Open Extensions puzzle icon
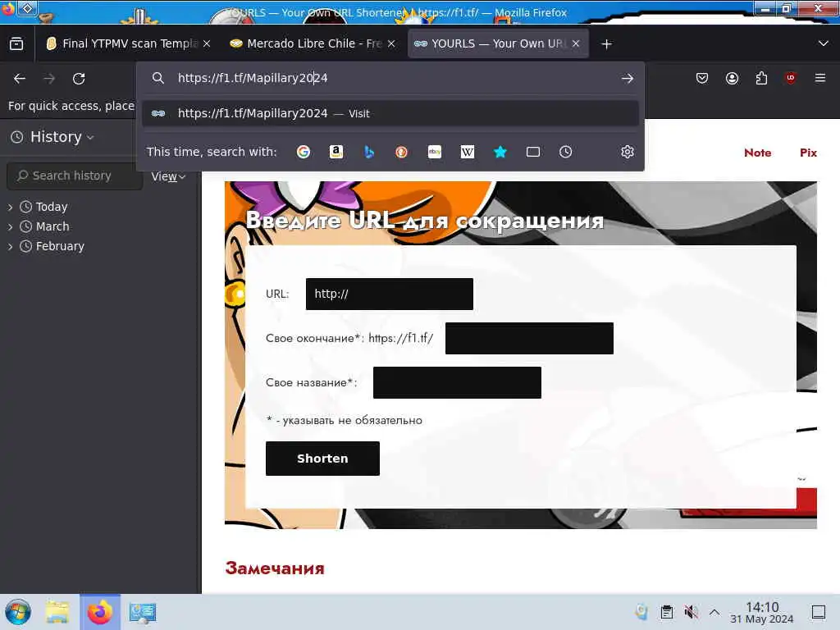The width and height of the screenshot is (840, 630). pyautogui.click(x=761, y=78)
